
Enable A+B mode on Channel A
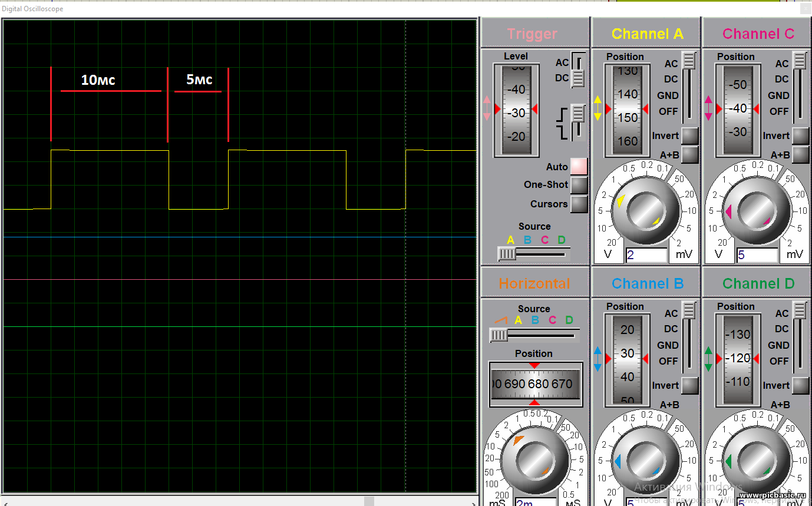click(x=689, y=154)
